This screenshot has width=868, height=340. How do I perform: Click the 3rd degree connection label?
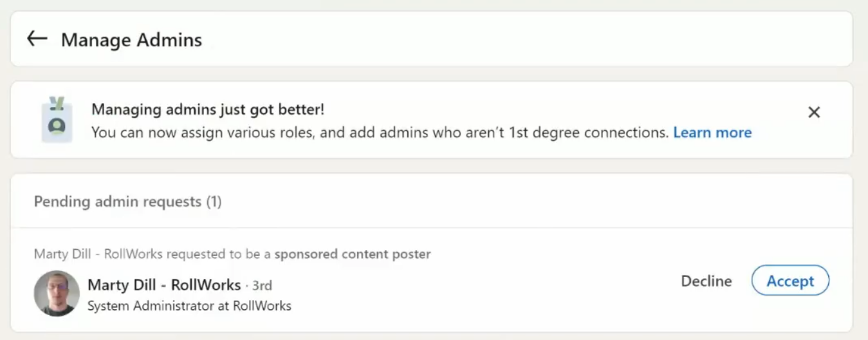pos(262,285)
